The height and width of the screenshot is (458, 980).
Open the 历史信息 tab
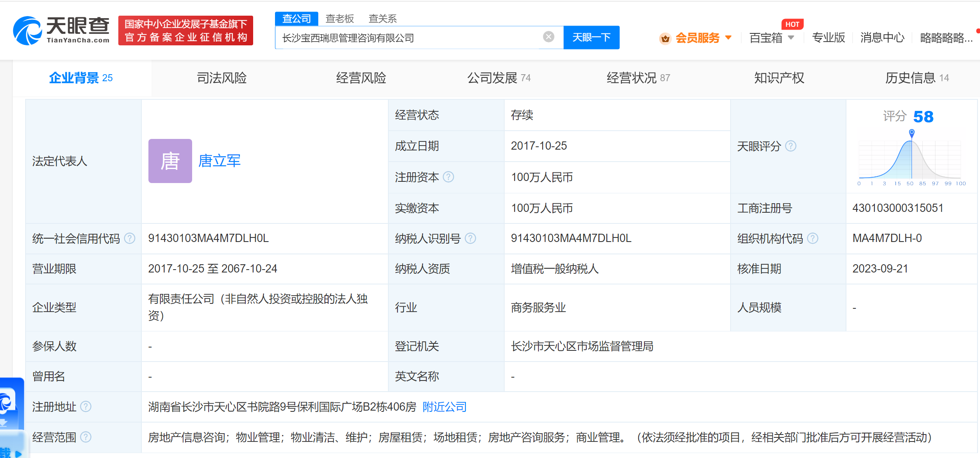coord(917,78)
